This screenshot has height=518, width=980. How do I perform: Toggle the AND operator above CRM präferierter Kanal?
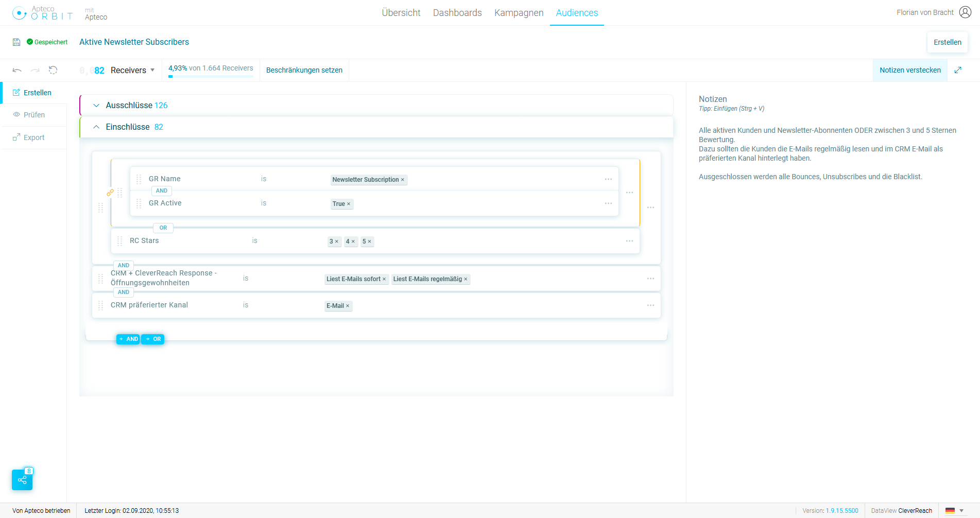[124, 292]
